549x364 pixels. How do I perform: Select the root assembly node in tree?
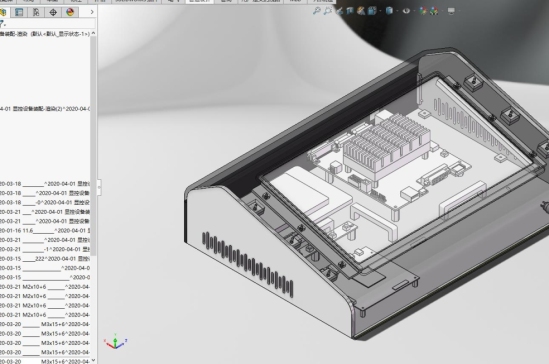pyautogui.click(x=45, y=34)
